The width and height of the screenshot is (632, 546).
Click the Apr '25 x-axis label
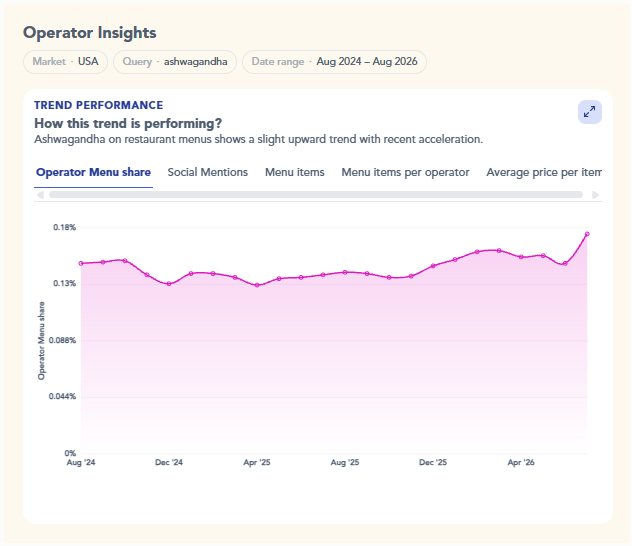click(x=257, y=463)
